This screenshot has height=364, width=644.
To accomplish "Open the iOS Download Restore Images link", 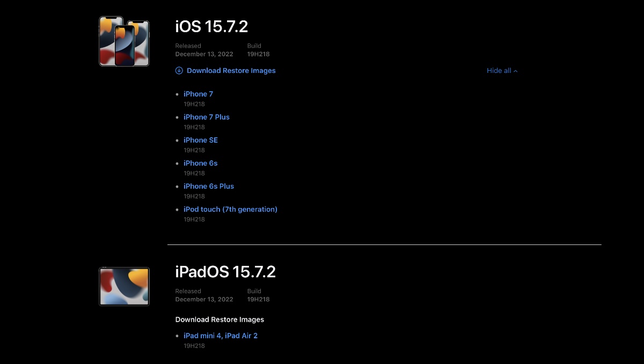I will (231, 71).
